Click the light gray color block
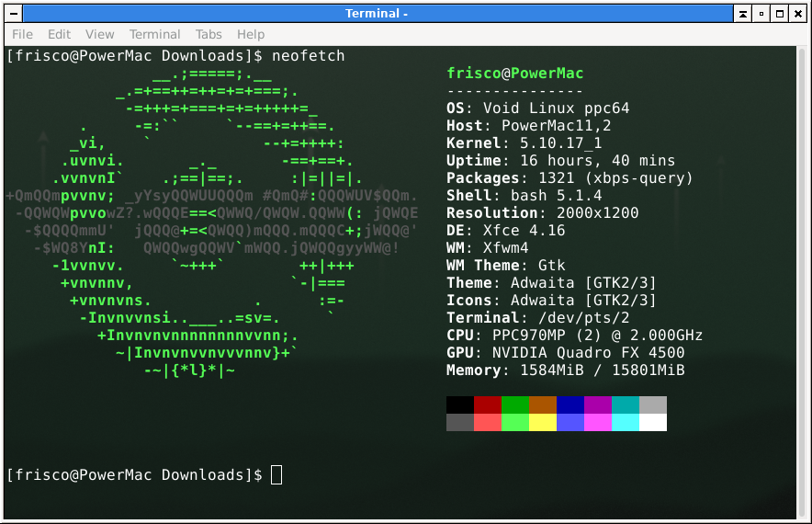 (653, 404)
